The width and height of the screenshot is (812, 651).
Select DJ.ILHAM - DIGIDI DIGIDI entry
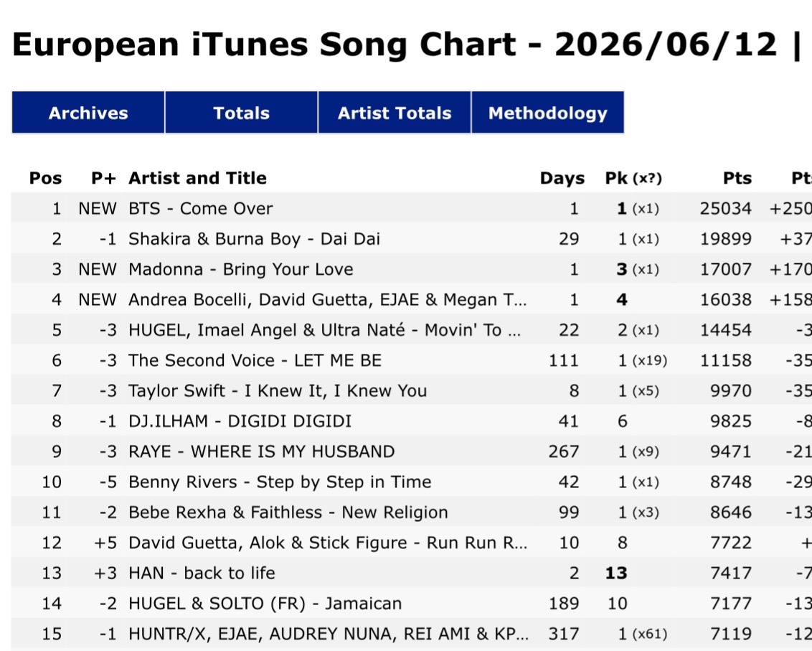point(240,421)
